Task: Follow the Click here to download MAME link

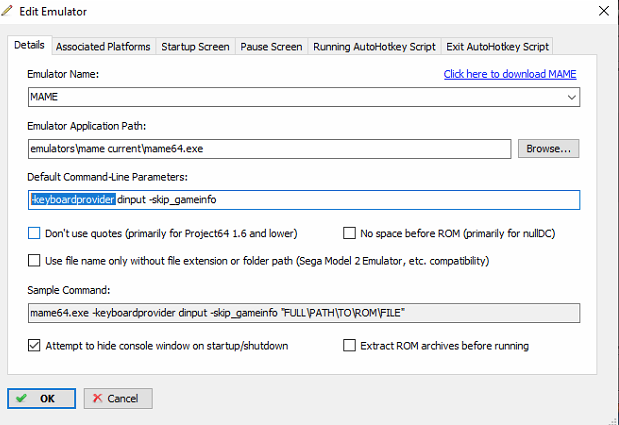Action: coord(510,74)
